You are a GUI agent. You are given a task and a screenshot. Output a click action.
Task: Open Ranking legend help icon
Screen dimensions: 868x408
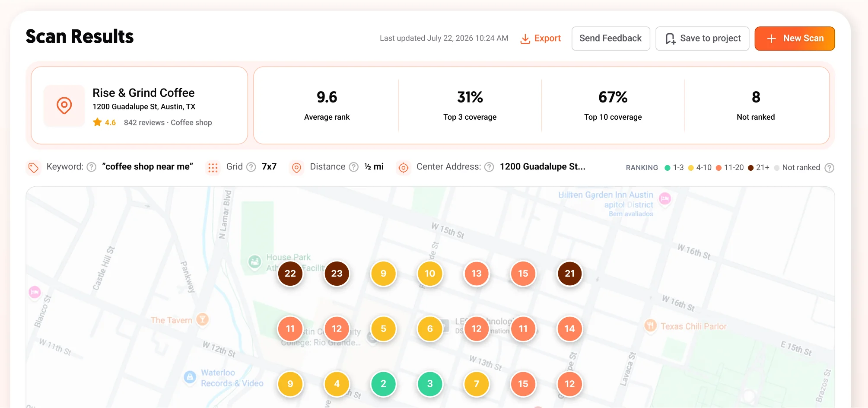pos(829,168)
